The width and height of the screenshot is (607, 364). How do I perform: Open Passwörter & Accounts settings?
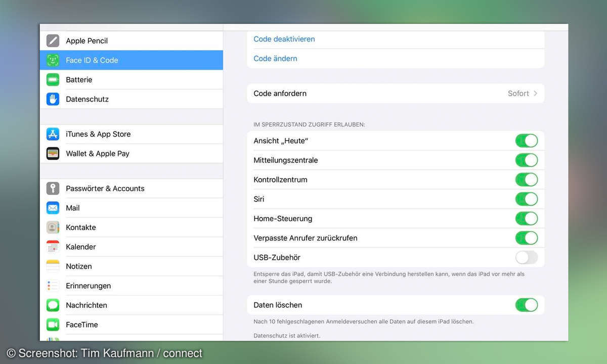132,188
